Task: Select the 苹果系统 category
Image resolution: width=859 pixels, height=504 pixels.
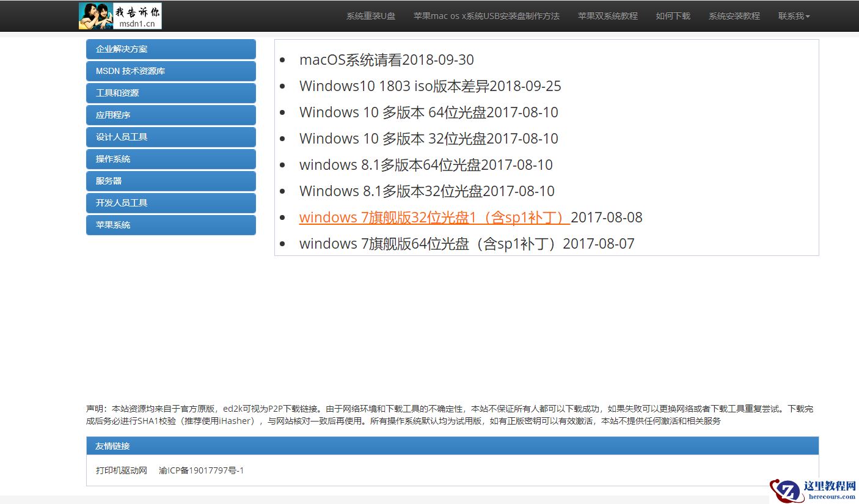Action: coord(170,225)
